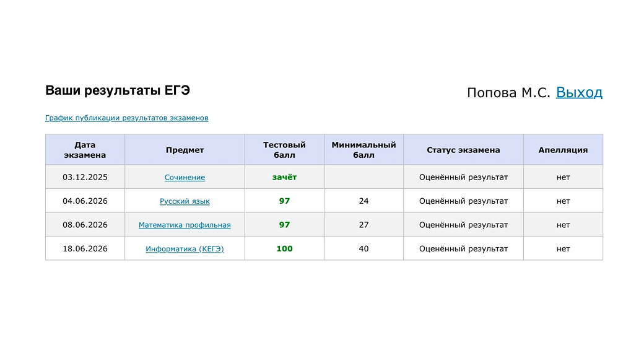This screenshot has width=644, height=348.
Task: Click minimum score 27 cell
Action: click(364, 225)
